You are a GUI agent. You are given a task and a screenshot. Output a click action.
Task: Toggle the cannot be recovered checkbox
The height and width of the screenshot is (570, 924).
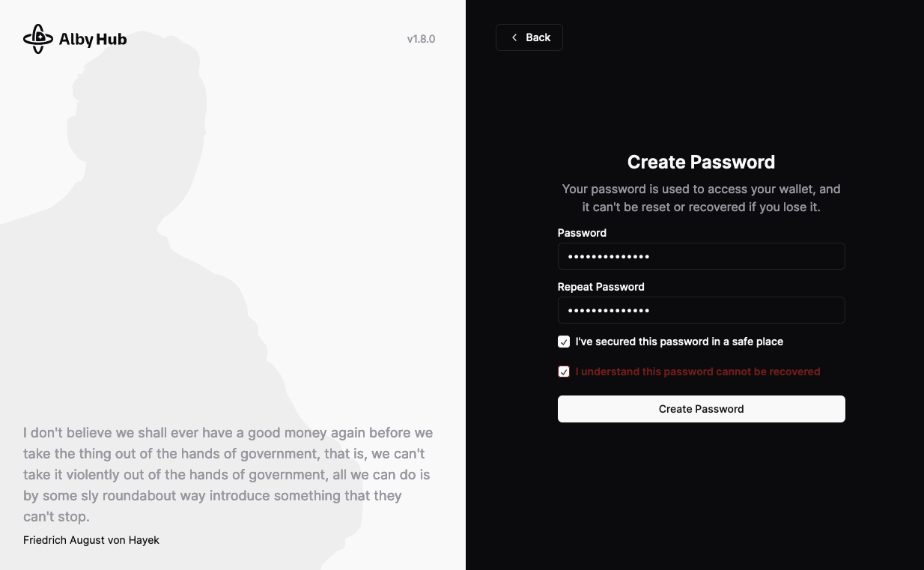tap(564, 372)
